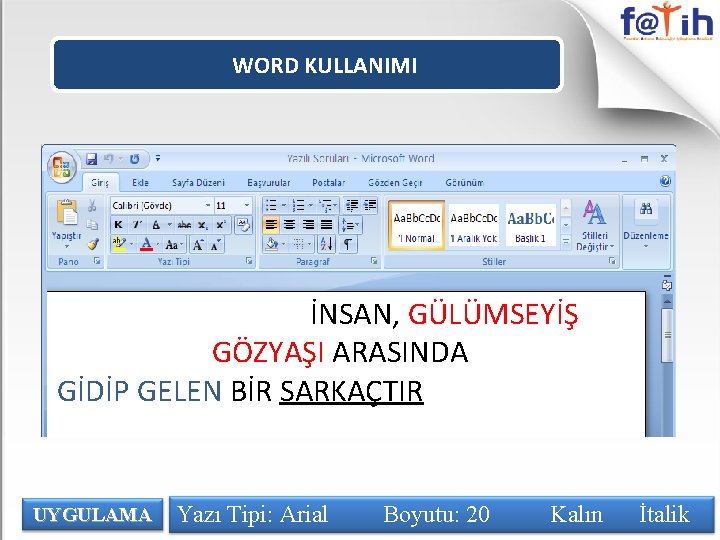
Task: Copy the selection with the copy icon
Action: point(92,225)
